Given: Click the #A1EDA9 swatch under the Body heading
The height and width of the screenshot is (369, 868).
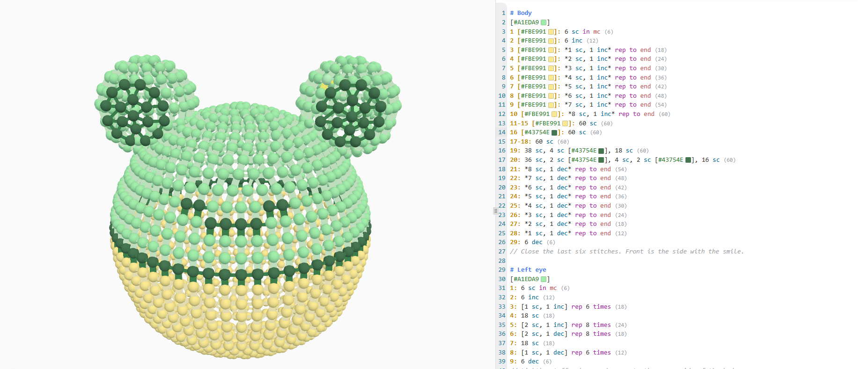Looking at the screenshot, I should coord(544,22).
